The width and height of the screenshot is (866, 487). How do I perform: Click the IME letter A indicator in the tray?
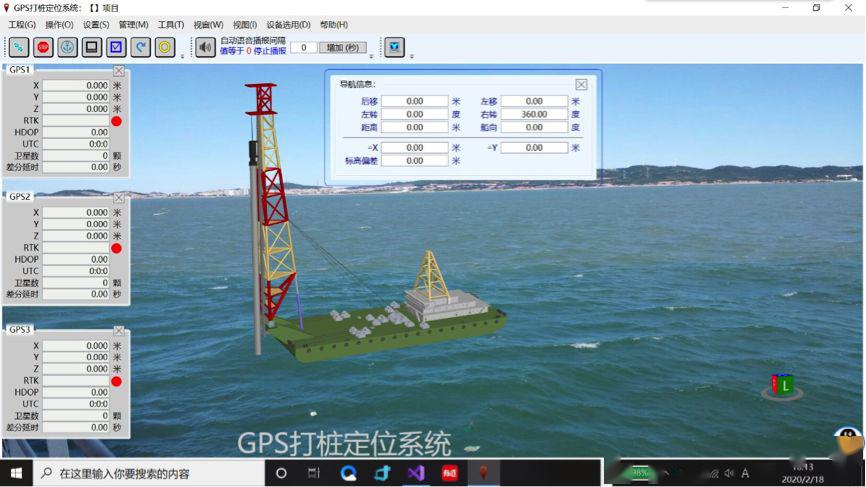point(745,473)
